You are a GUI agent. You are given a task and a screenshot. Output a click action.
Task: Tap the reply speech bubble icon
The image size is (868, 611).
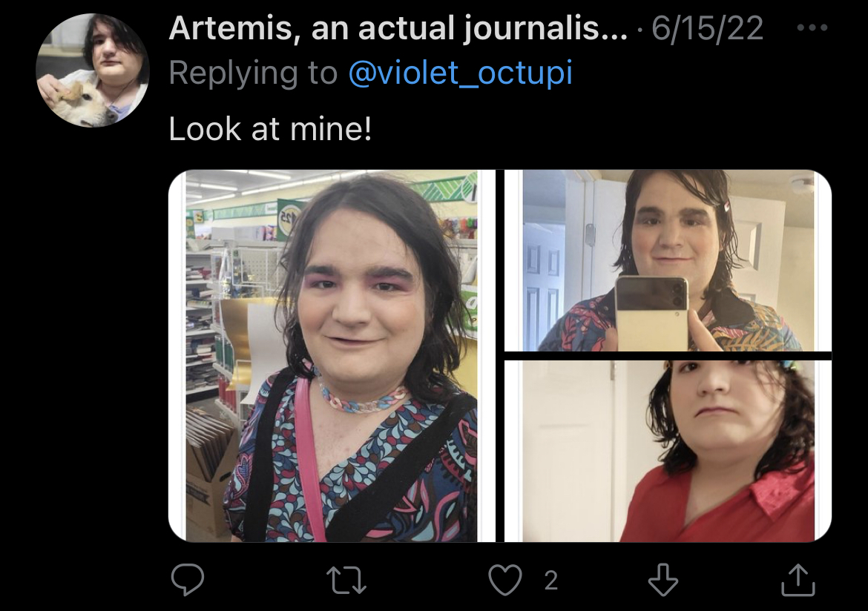pyautogui.click(x=188, y=579)
